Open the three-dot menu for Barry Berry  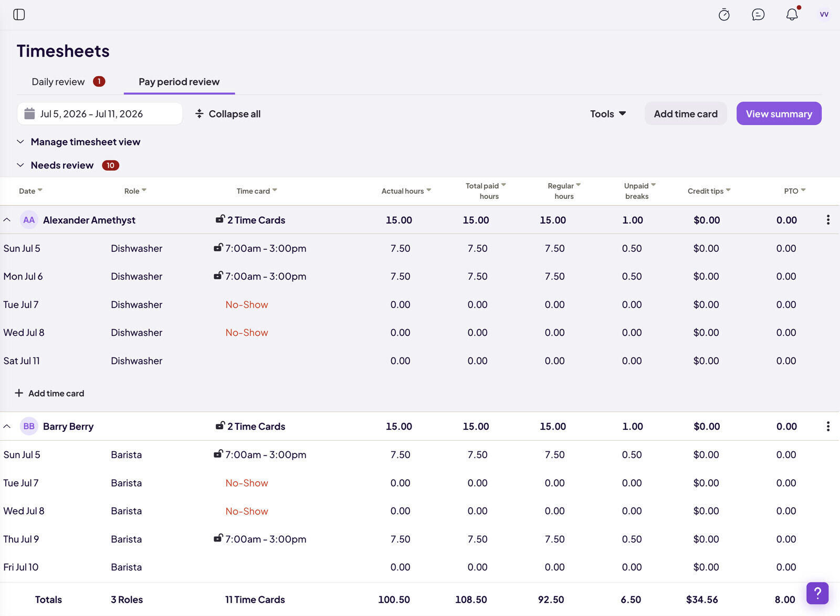point(828,427)
